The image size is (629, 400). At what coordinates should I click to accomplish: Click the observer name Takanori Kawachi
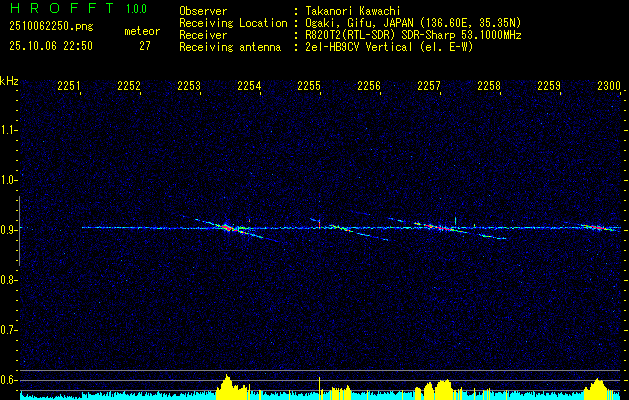(x=353, y=11)
